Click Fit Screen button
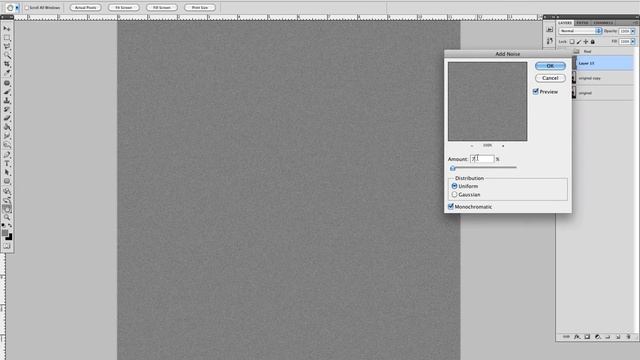The width and height of the screenshot is (640, 360). point(124,7)
